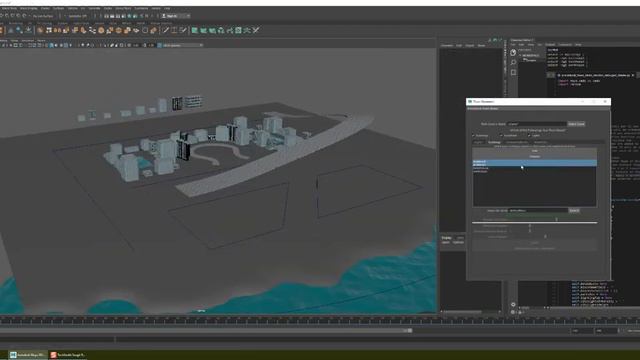Select the fourth row in the buildings list

point(535,171)
